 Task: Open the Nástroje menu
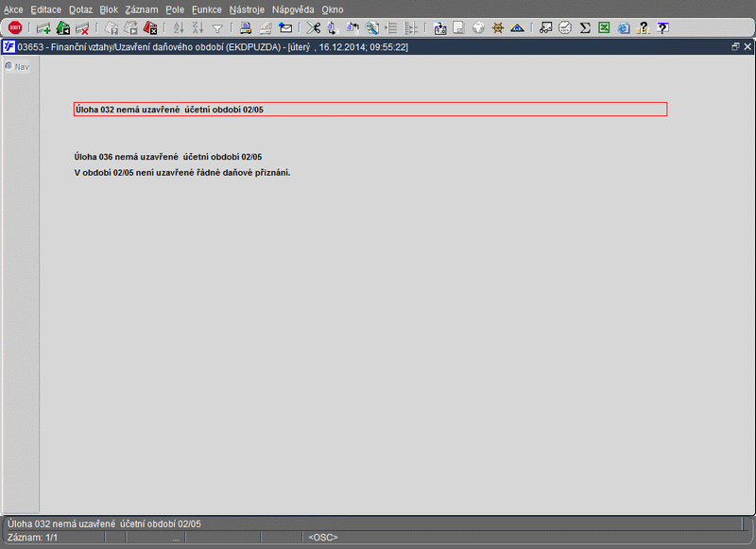(247, 9)
